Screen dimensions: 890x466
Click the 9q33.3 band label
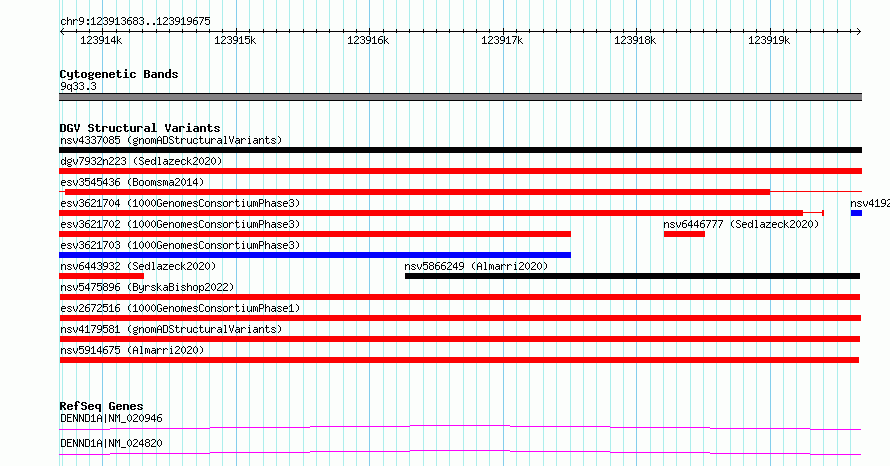click(78, 86)
